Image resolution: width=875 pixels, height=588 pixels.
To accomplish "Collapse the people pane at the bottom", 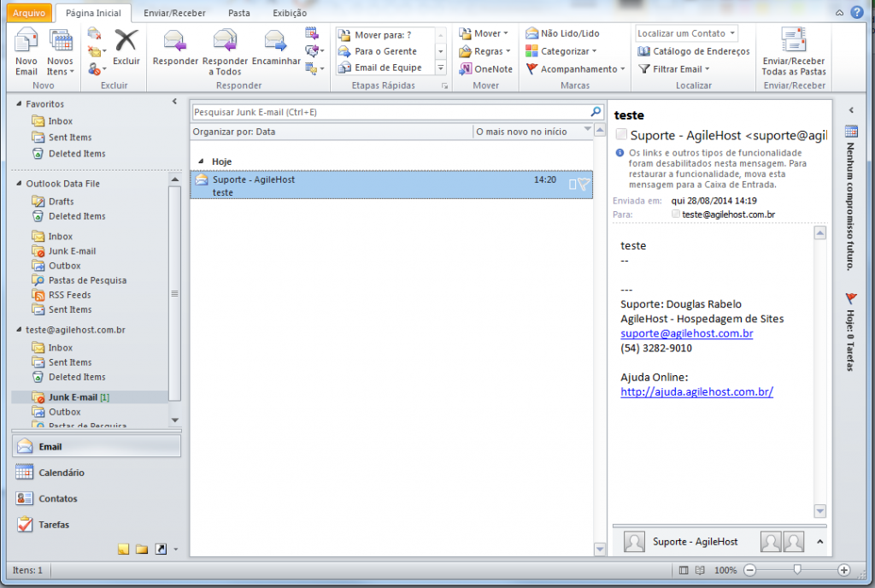I will click(819, 541).
